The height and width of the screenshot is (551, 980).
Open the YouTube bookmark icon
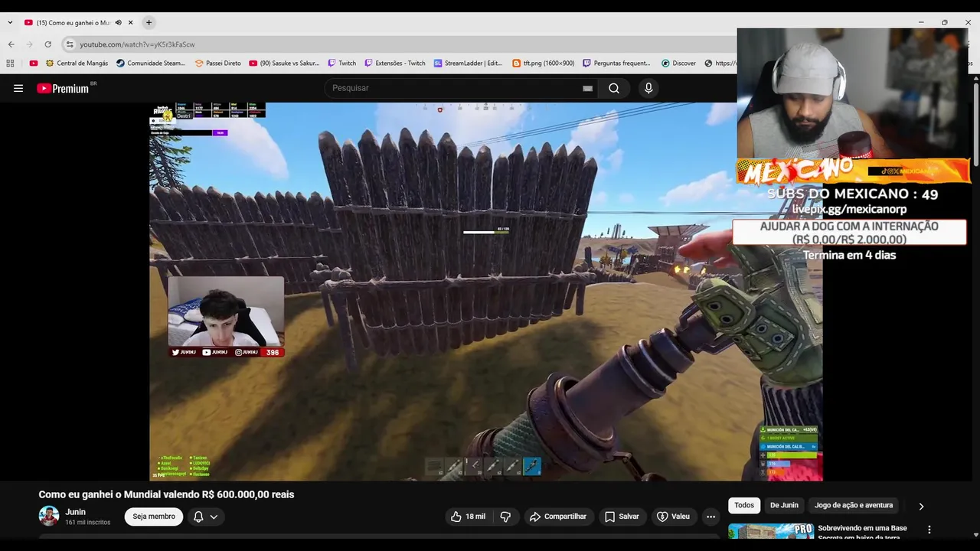[x=34, y=64]
